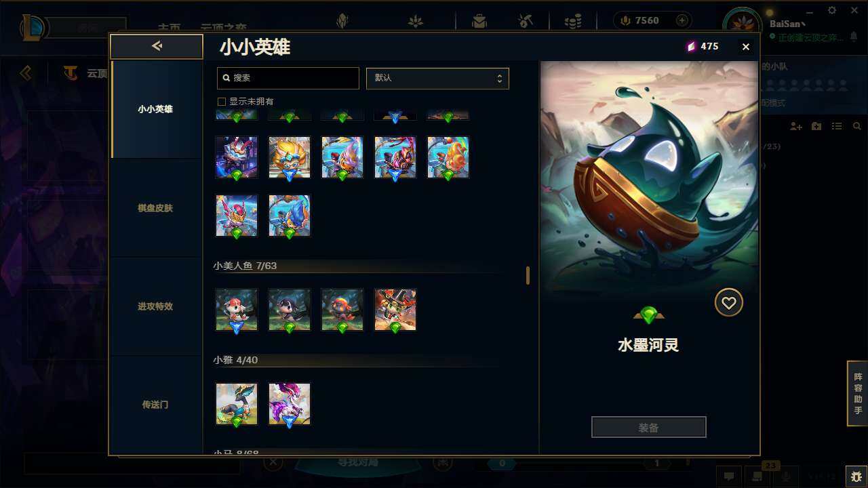Open the bug report icon
This screenshot has width=868, height=488.
(856, 476)
